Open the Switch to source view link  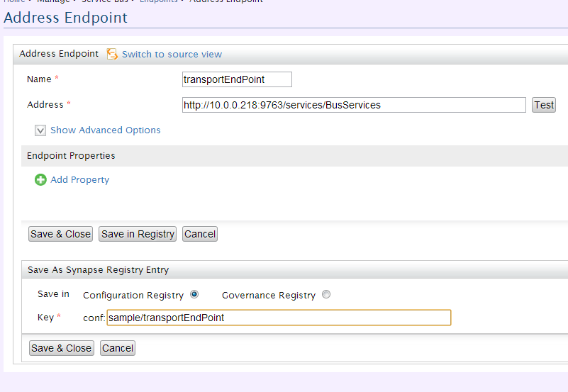point(172,55)
